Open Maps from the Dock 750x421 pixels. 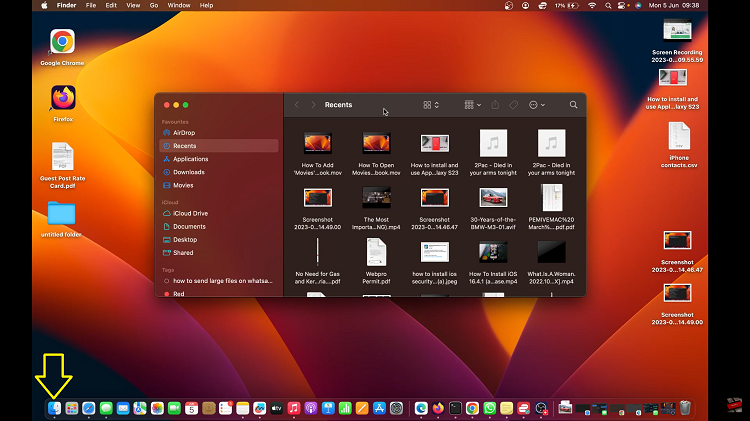click(140, 408)
